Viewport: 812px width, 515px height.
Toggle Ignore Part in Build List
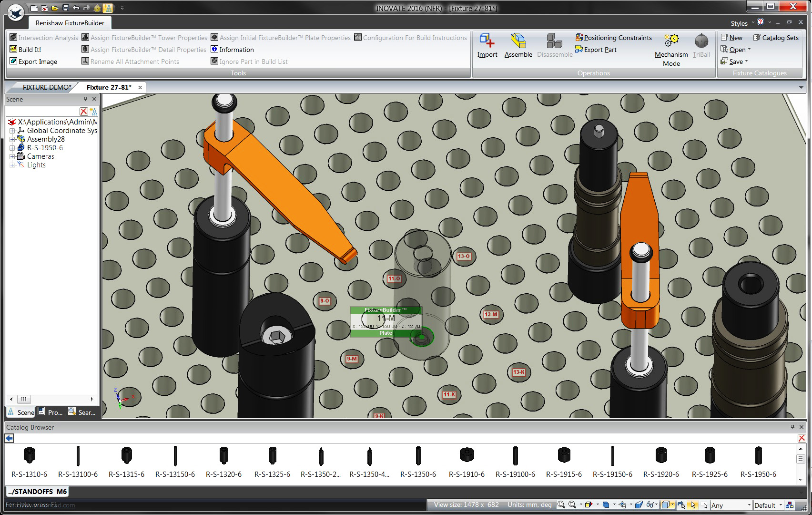[x=250, y=61]
